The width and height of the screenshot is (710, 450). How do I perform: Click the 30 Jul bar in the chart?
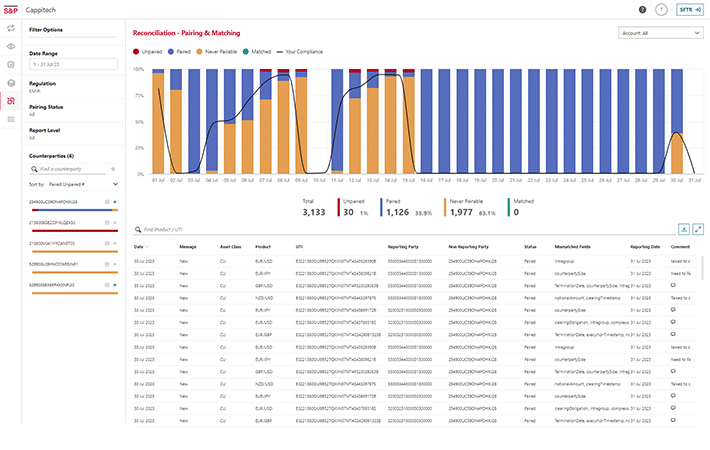click(x=676, y=121)
